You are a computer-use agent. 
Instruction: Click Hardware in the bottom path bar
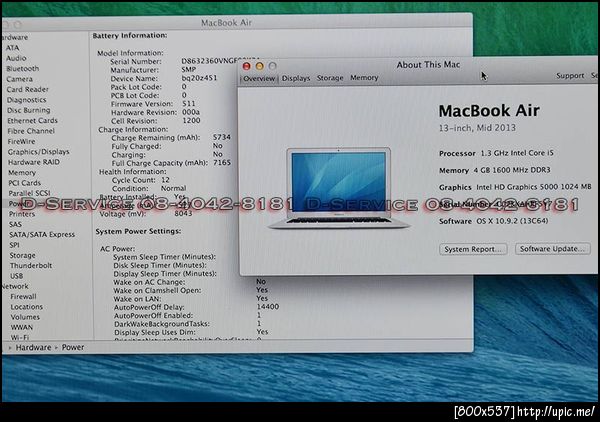point(33,347)
